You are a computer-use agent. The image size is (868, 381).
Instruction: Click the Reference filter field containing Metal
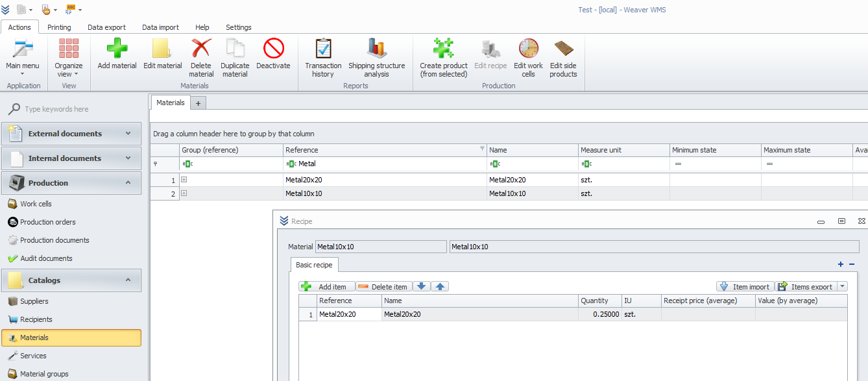coord(385,164)
